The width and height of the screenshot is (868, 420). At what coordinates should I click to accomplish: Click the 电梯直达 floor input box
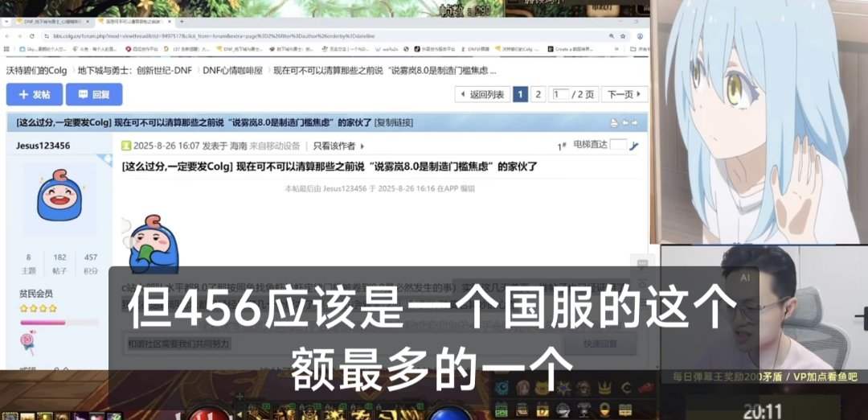point(618,145)
